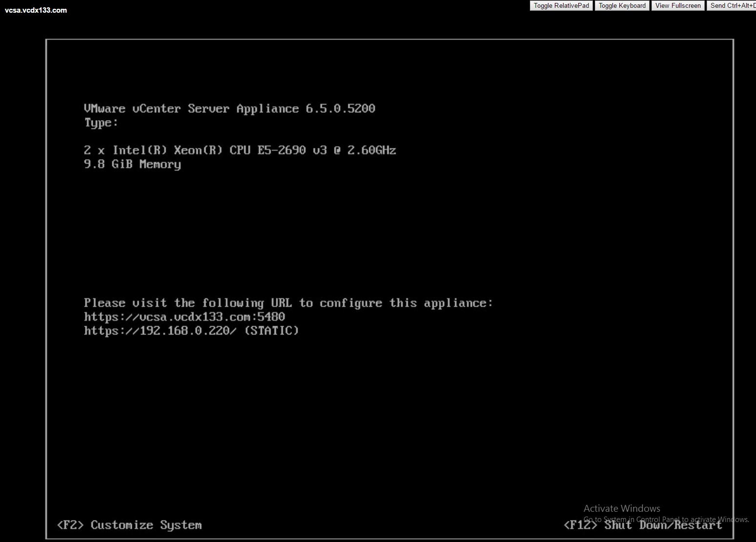Click the Intel Xeon CPU E5-2690 line
The height and width of the screenshot is (542, 756).
pyautogui.click(x=239, y=150)
